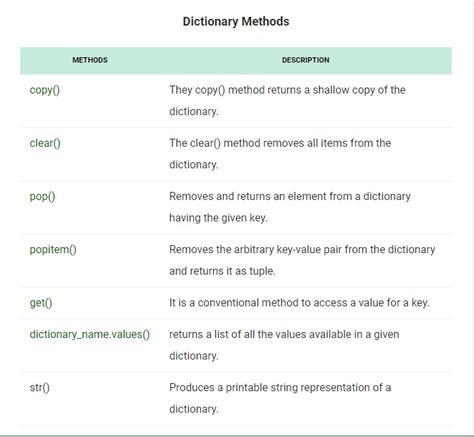The image size is (474, 437).
Task: Click the str() printable string representation description
Action: pyautogui.click(x=280, y=398)
